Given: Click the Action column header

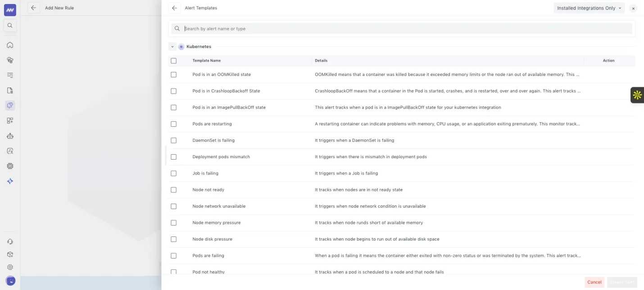Looking at the screenshot, I should [x=609, y=61].
